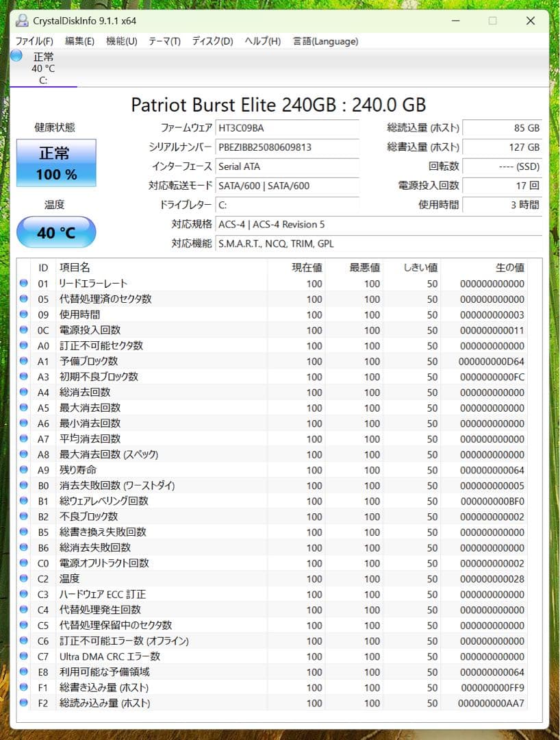Click the blue indicator beside 不良ブロック数
This screenshot has height=740, width=560.
click(23, 517)
